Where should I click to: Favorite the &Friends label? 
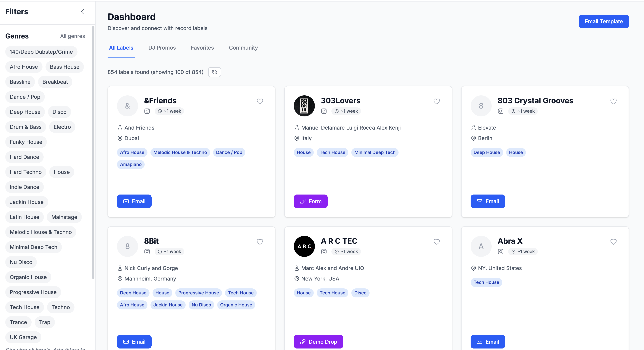click(260, 101)
